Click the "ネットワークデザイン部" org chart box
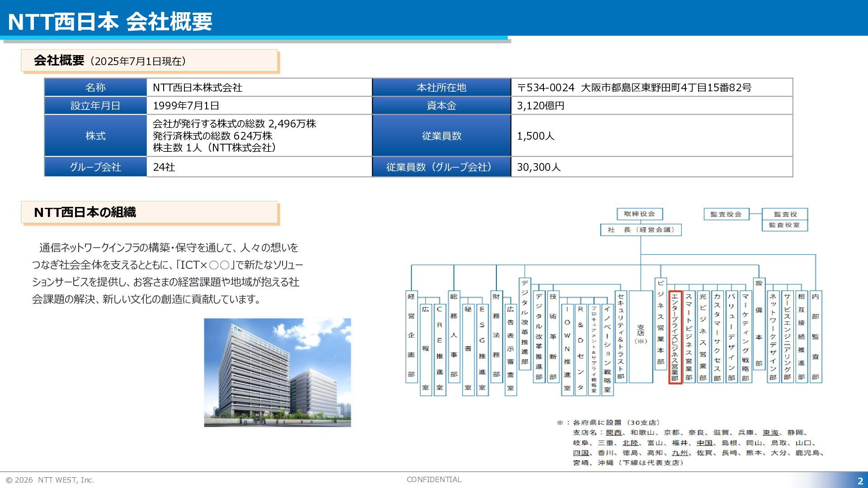 [774, 337]
